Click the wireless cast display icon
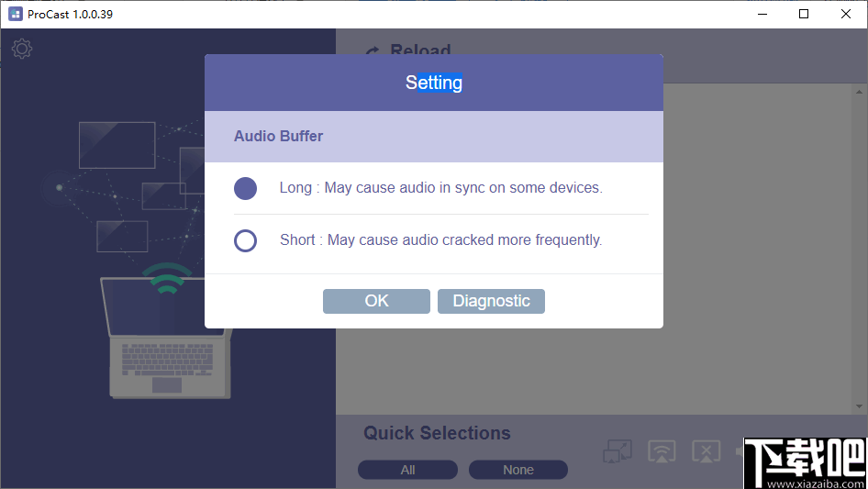The height and width of the screenshot is (489, 868). pos(662,450)
